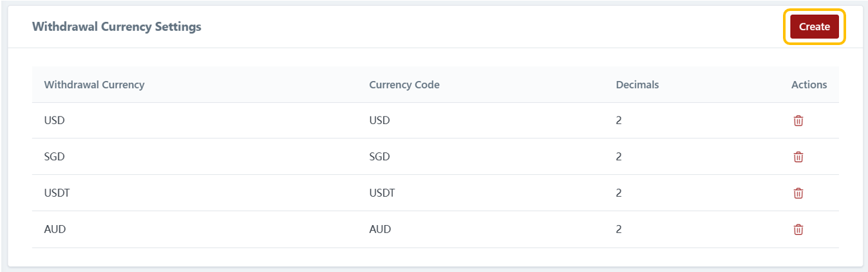868x272 pixels.
Task: Delete the SGD withdrawal currency
Action: [x=798, y=156]
